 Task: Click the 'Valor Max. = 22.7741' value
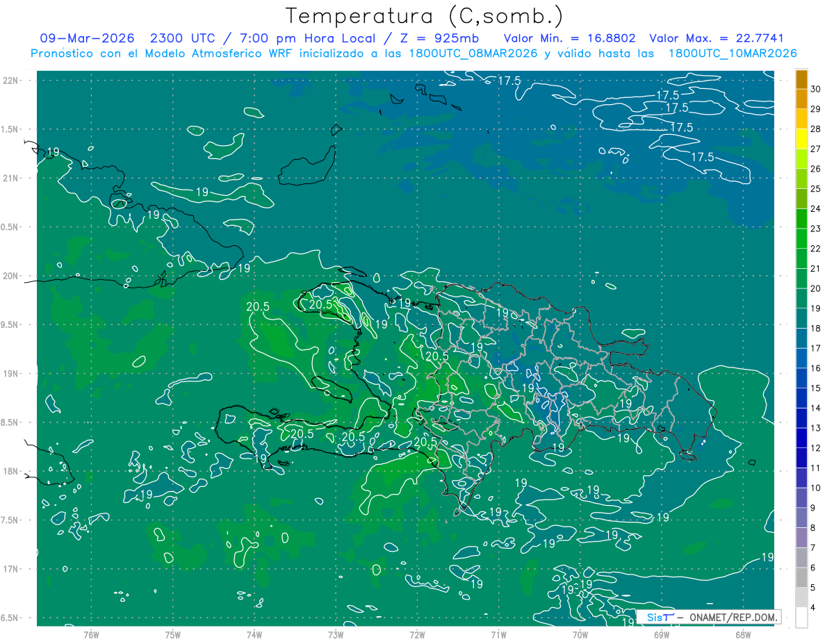coord(717,38)
